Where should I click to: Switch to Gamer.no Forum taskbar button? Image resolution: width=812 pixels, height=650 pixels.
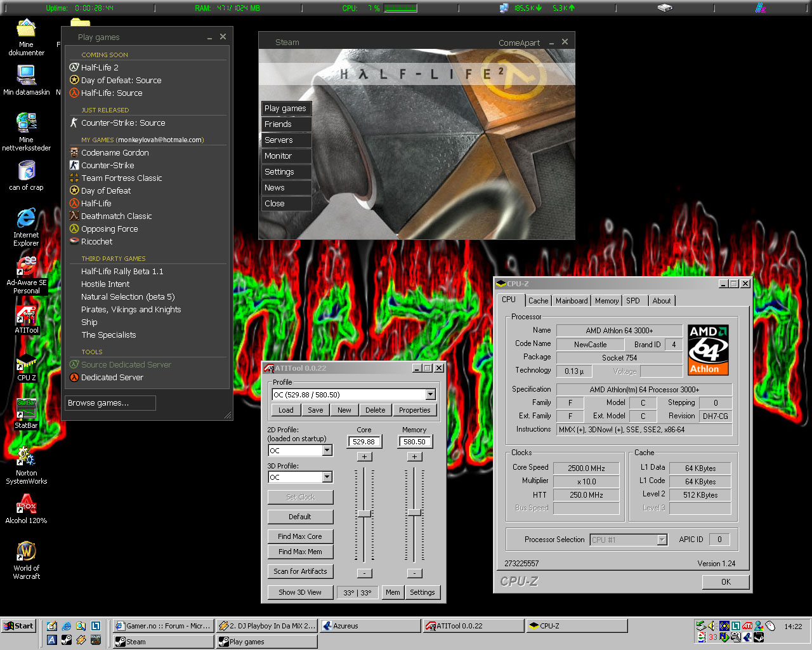(x=163, y=626)
